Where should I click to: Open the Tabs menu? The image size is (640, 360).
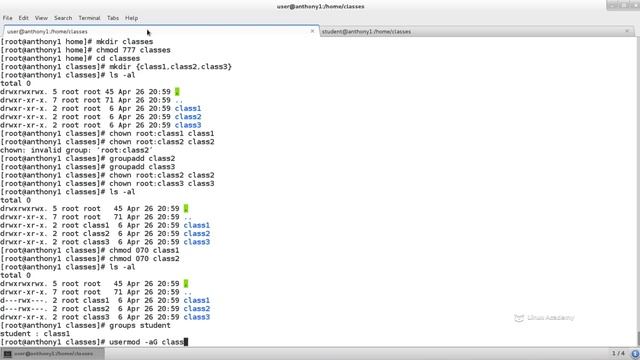click(x=113, y=18)
